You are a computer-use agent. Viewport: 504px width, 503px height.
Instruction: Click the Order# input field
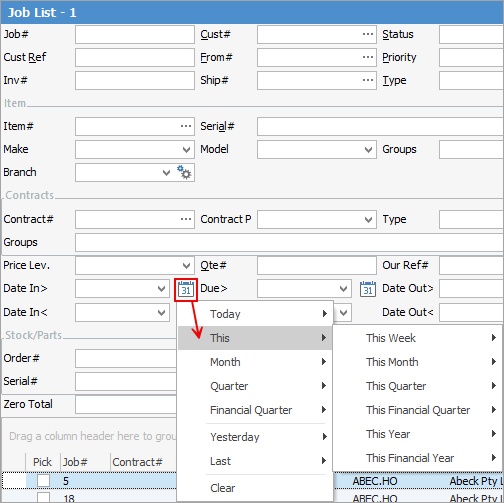(126, 358)
